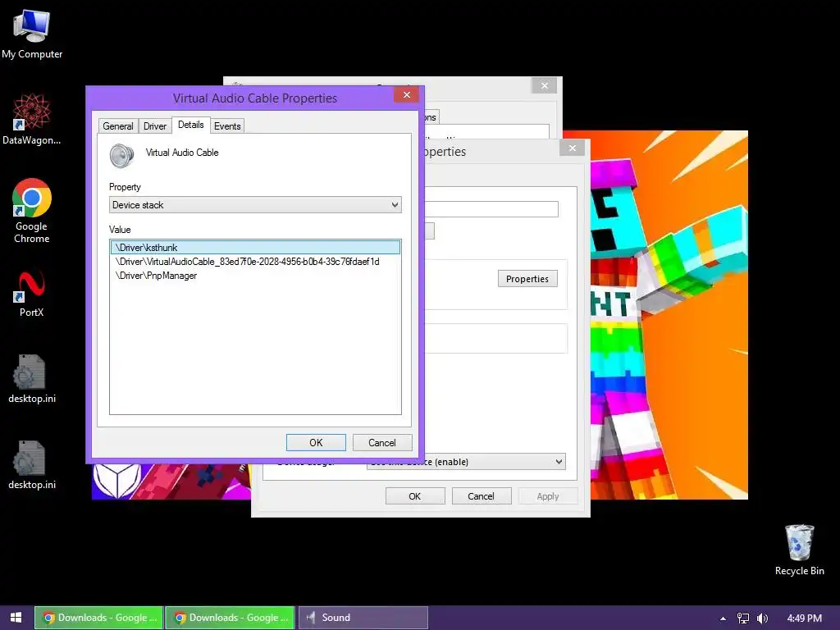The height and width of the screenshot is (630, 840).
Task: Select the \Driver\ksthunk value row
Action: 255,247
